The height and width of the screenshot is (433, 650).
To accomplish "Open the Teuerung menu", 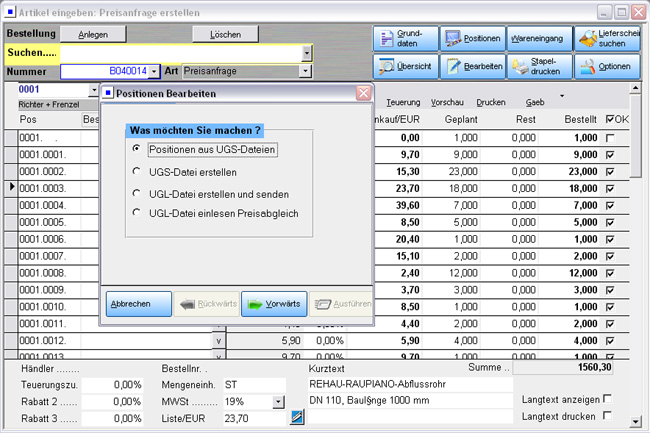I will (x=402, y=102).
